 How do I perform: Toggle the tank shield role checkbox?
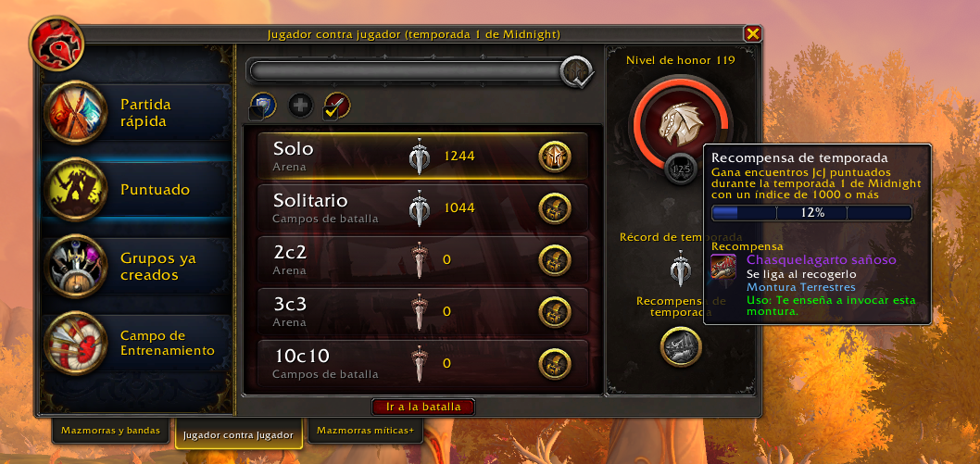coord(262,107)
